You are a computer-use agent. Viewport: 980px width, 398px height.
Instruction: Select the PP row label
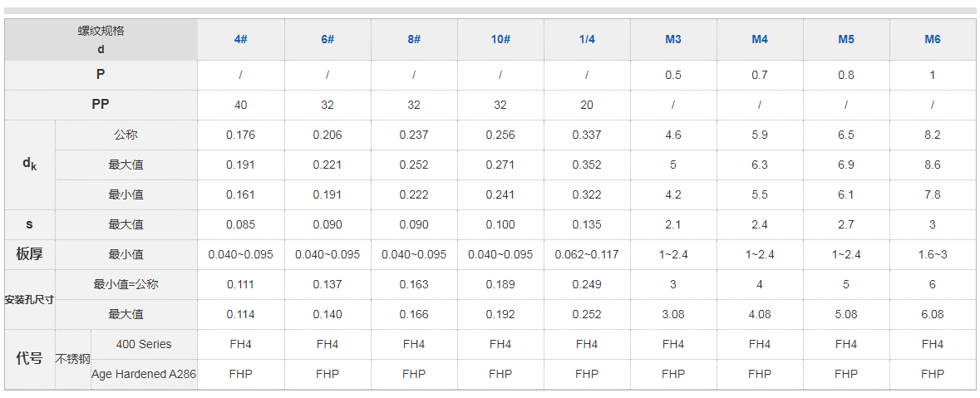[101, 105]
